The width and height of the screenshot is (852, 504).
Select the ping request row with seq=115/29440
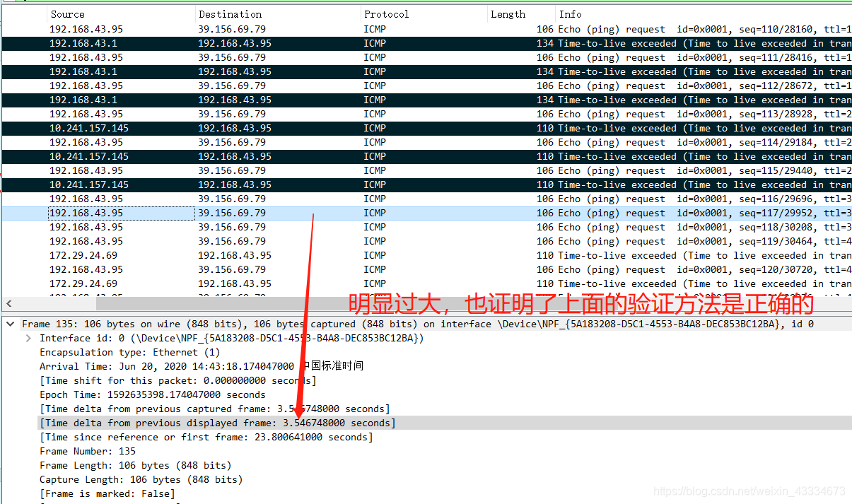pyautogui.click(x=426, y=170)
